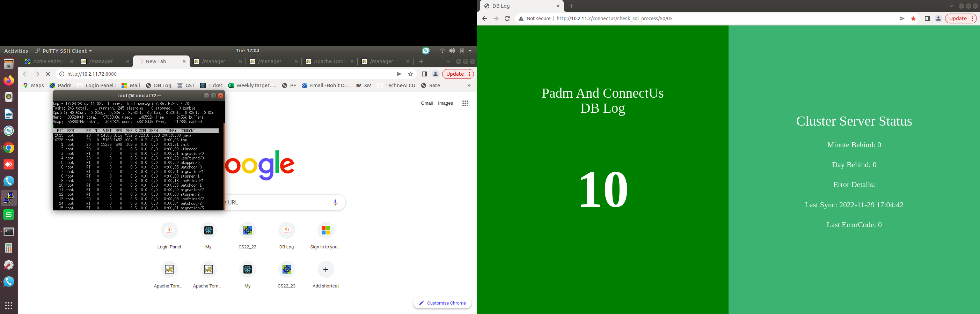
Task: Switch to Apache Tomcat tab
Action: pos(329,61)
